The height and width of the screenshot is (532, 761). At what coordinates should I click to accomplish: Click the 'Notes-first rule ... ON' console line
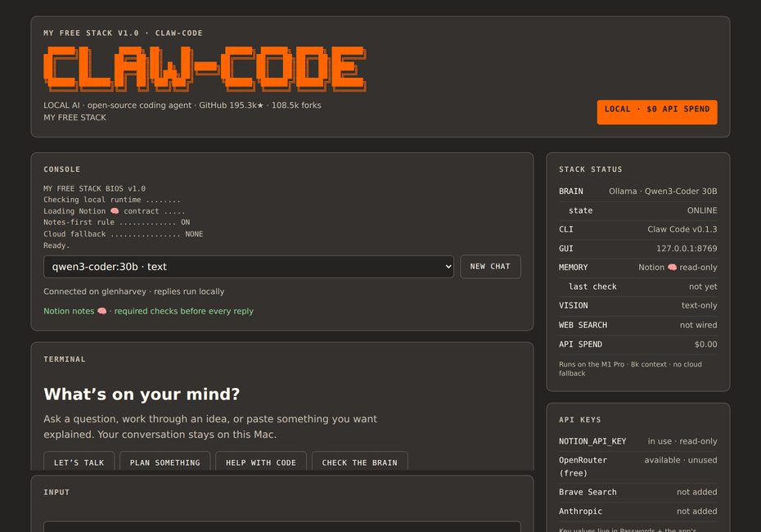[117, 223]
